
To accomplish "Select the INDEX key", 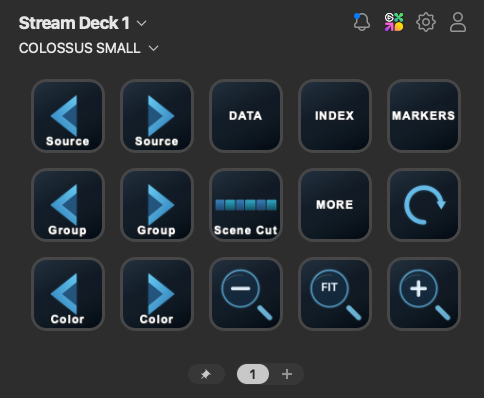I will (335, 116).
